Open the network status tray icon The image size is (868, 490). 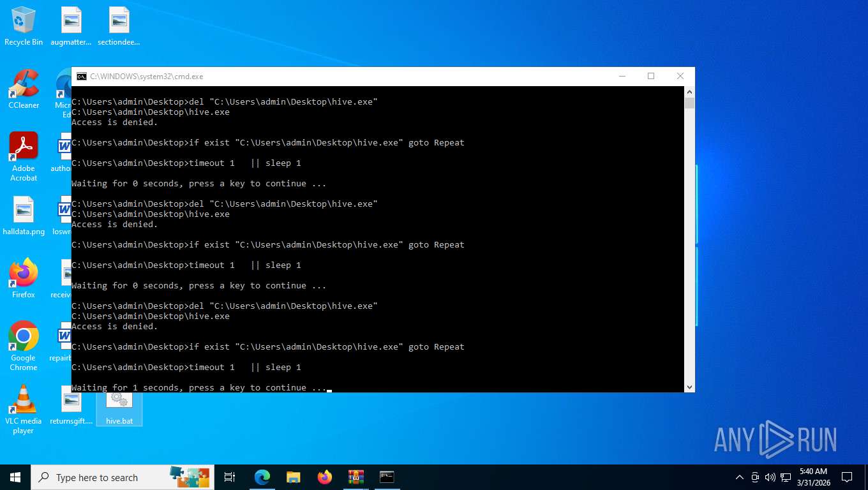(786, 477)
